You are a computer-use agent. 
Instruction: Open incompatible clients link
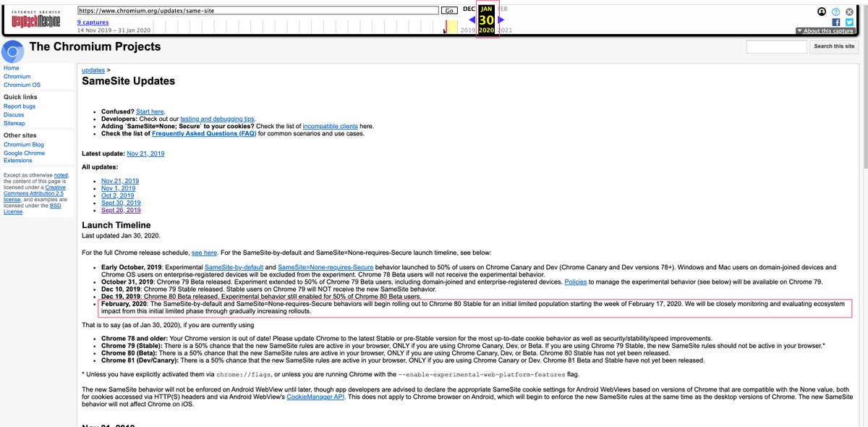click(x=330, y=126)
